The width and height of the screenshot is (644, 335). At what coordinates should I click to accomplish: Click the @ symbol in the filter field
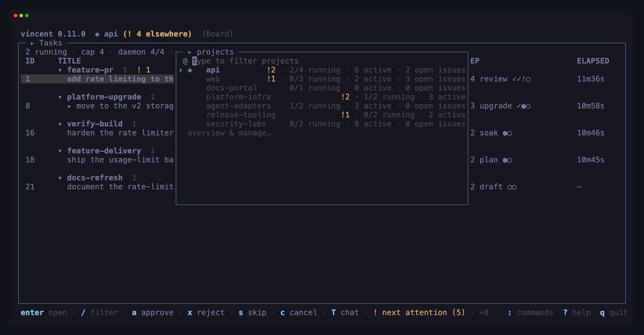tap(185, 61)
